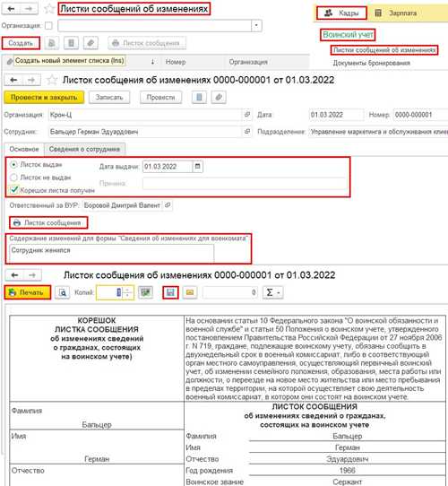This screenshot has width=448, height=486.
Task: Select the Листок не выдан radio button
Action: pyautogui.click(x=13, y=178)
